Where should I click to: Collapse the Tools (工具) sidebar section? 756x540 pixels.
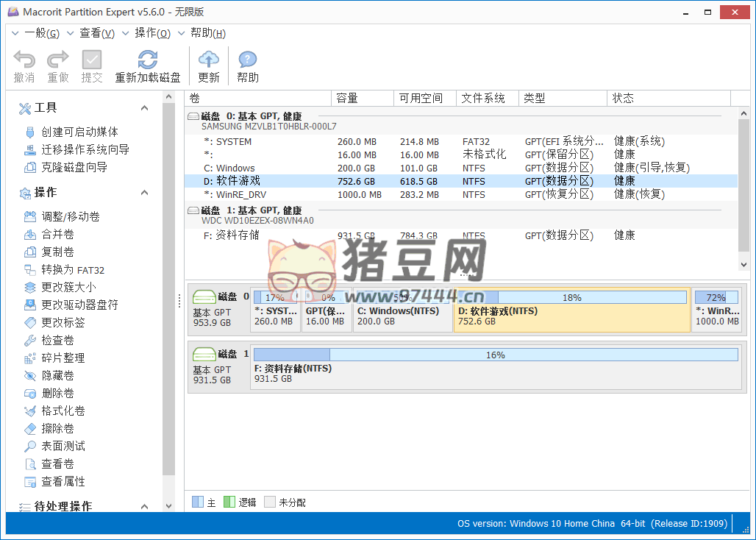(x=144, y=108)
